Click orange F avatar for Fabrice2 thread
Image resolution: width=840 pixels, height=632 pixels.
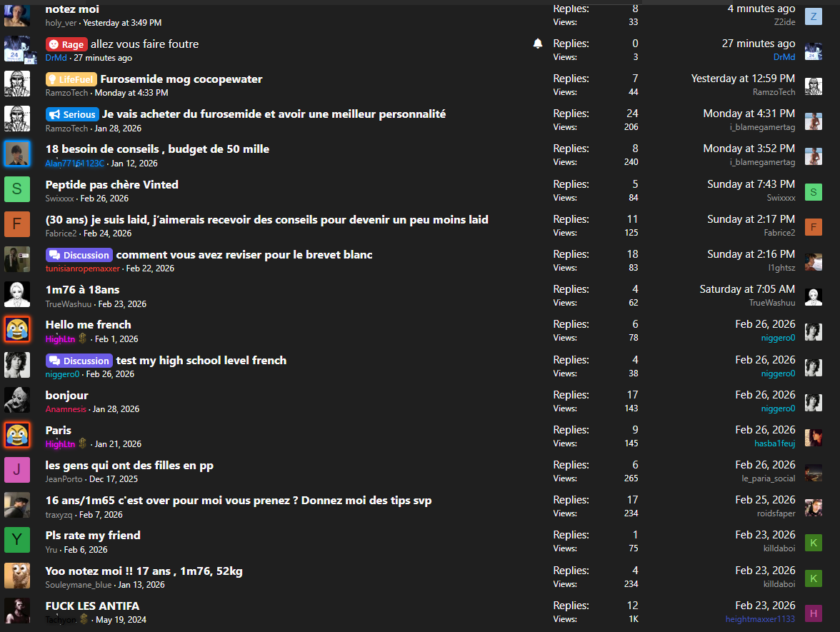tap(17, 224)
